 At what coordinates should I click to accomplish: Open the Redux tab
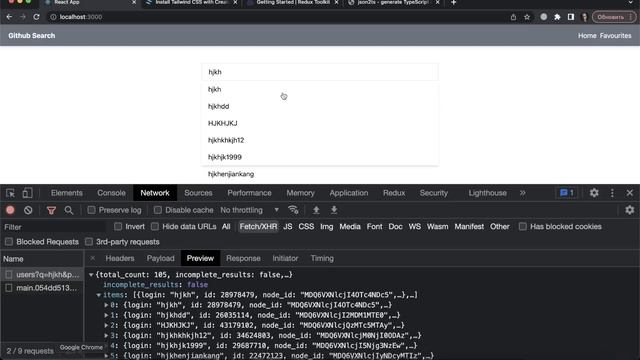(394, 193)
